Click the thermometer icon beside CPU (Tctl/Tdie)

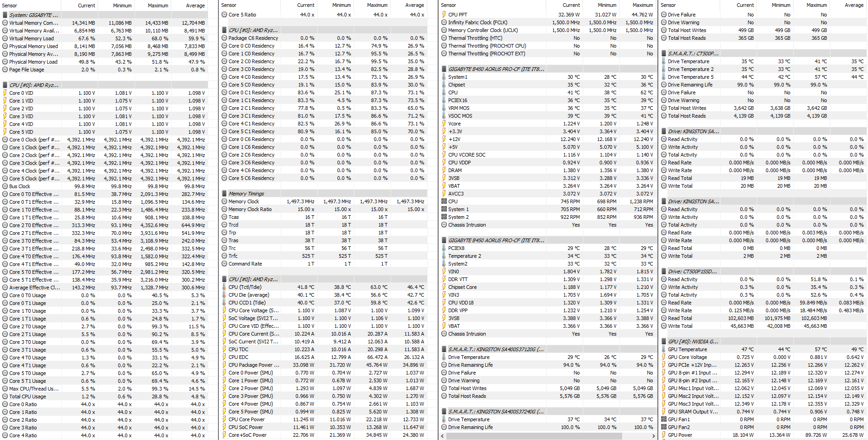coord(224,287)
